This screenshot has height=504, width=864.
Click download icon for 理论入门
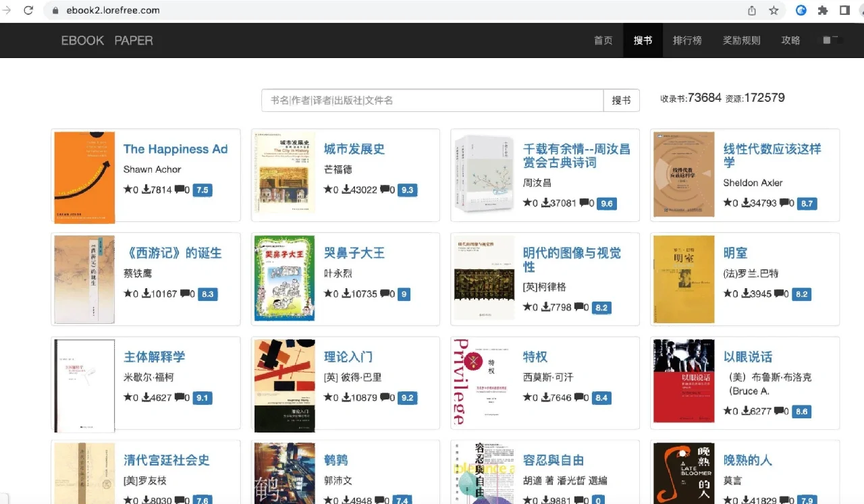pos(346,397)
